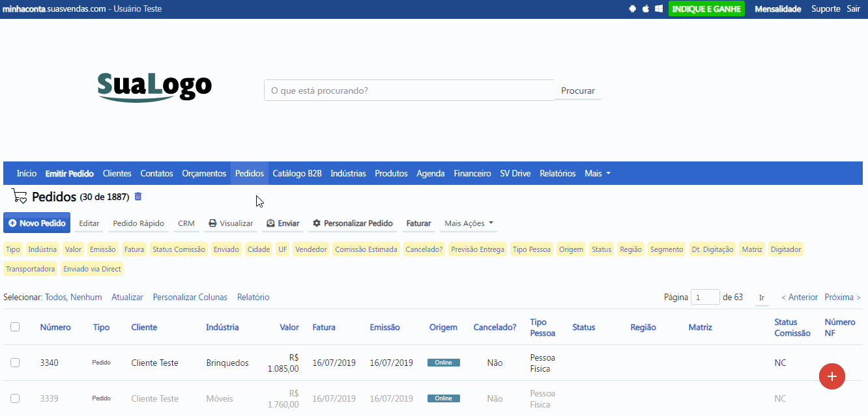Check the box for order 3339
This screenshot has width=868, height=416.
click(15, 398)
